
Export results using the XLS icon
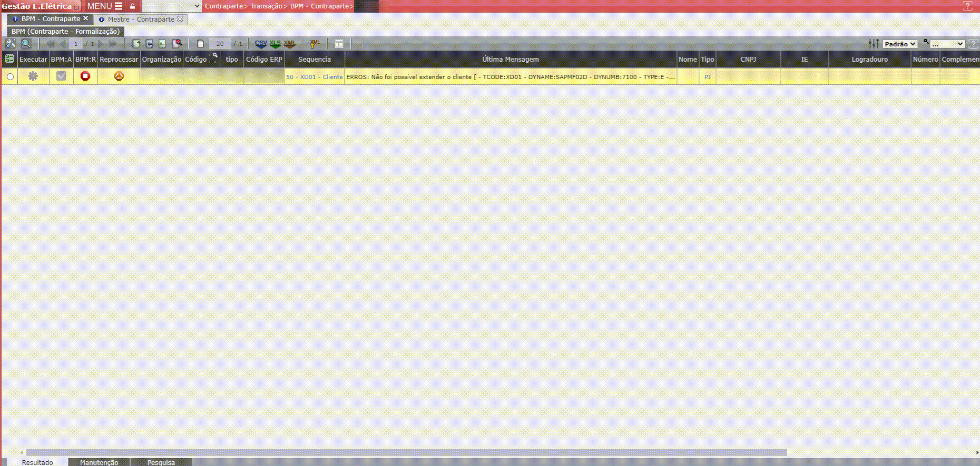275,44
